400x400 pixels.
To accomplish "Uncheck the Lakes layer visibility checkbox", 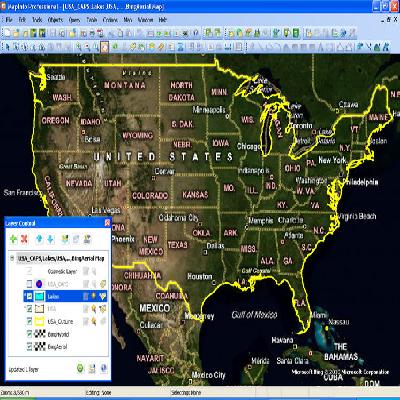I will tap(29, 296).
